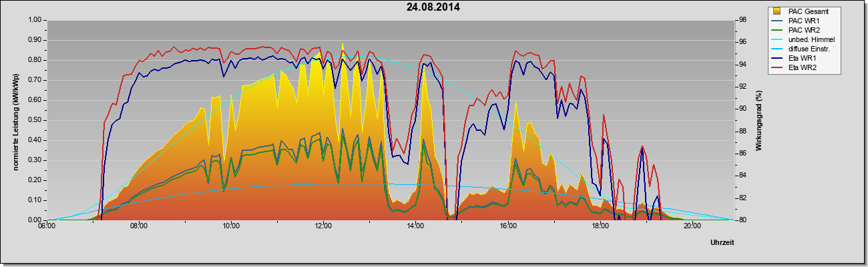The width and height of the screenshot is (868, 267).
Task: Click the PAC Gesamt legend color swatch
Action: click(x=778, y=11)
